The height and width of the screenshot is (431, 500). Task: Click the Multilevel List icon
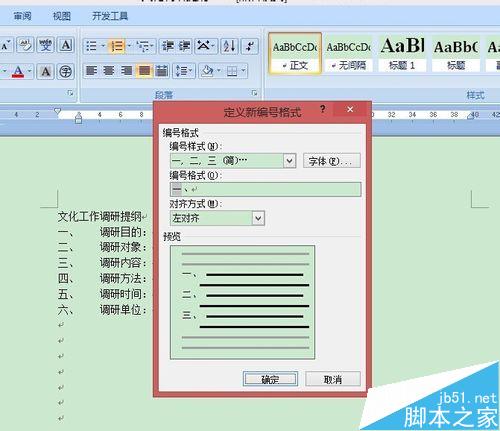click(x=143, y=46)
